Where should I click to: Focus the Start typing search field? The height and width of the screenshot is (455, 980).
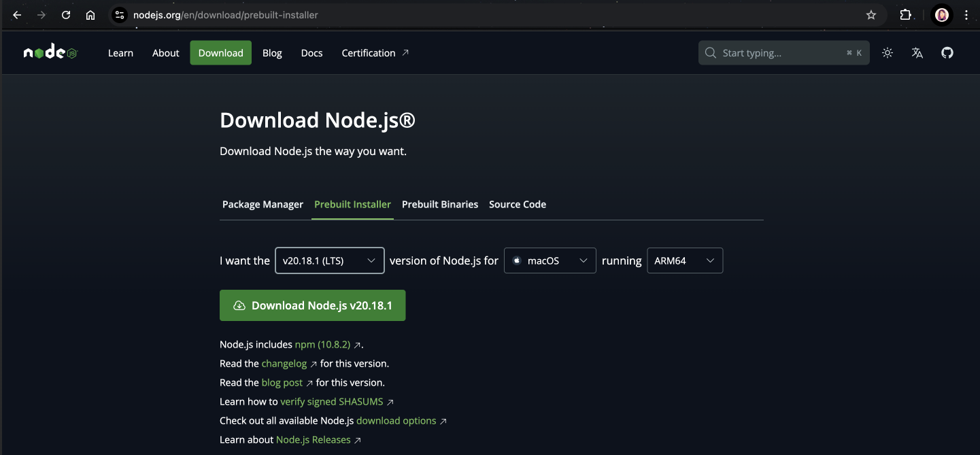click(x=783, y=53)
